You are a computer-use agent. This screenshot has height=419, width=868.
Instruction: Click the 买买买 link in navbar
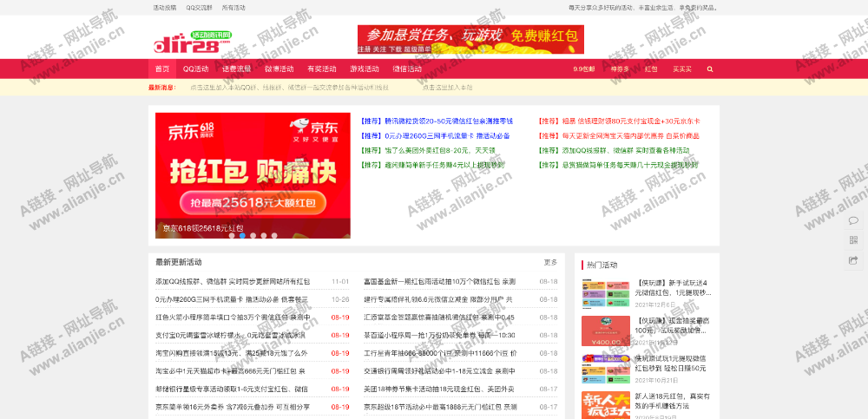click(682, 69)
